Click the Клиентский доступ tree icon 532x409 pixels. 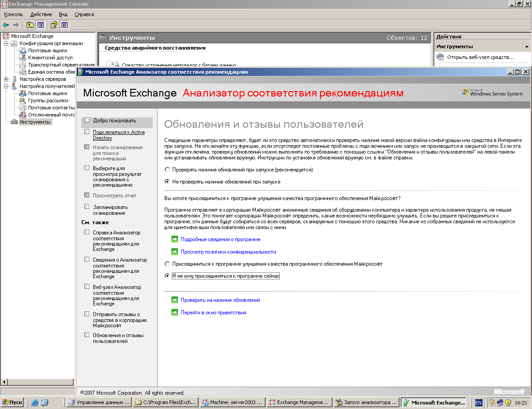coord(23,57)
